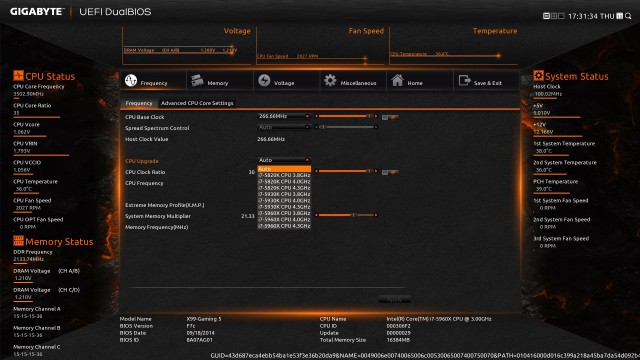The height and width of the screenshot is (360, 640).
Task: Click the System Status gear icon
Action: [538, 76]
